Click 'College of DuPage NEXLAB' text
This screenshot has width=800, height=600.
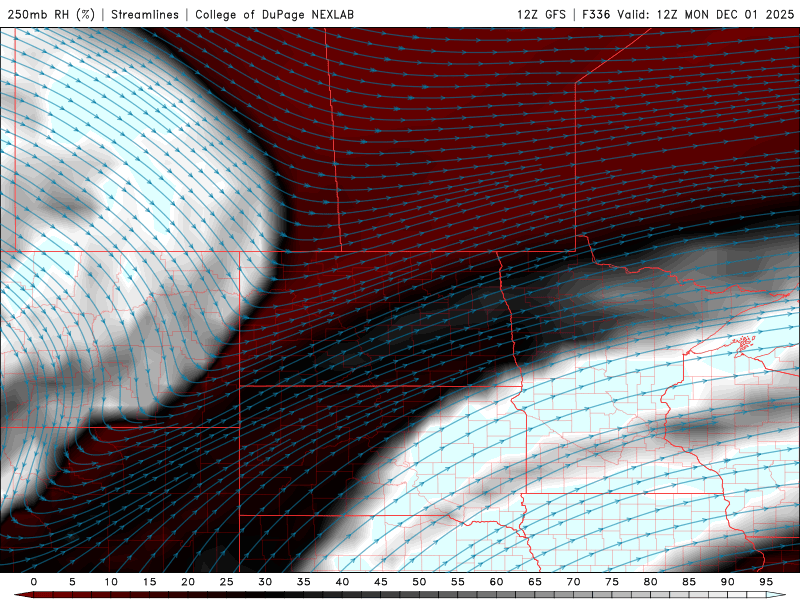click(274, 14)
